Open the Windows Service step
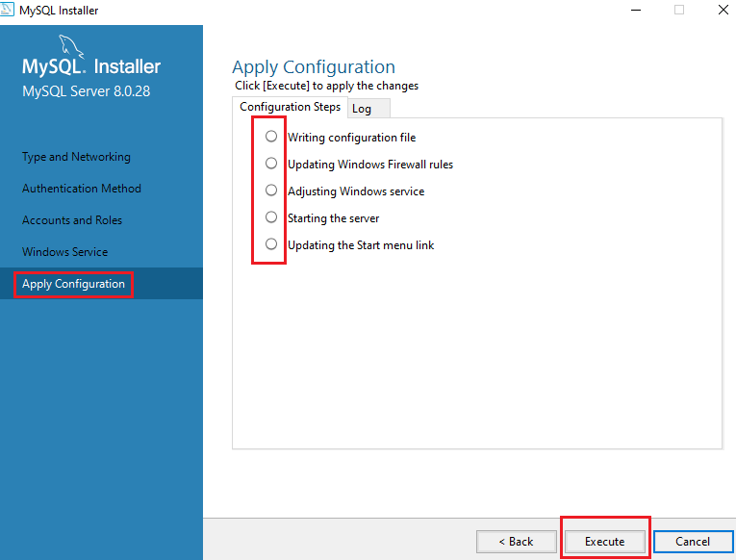 pyautogui.click(x=65, y=252)
